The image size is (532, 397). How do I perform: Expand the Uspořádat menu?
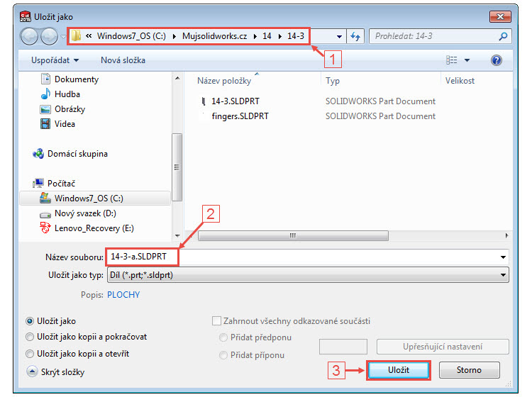[x=55, y=60]
